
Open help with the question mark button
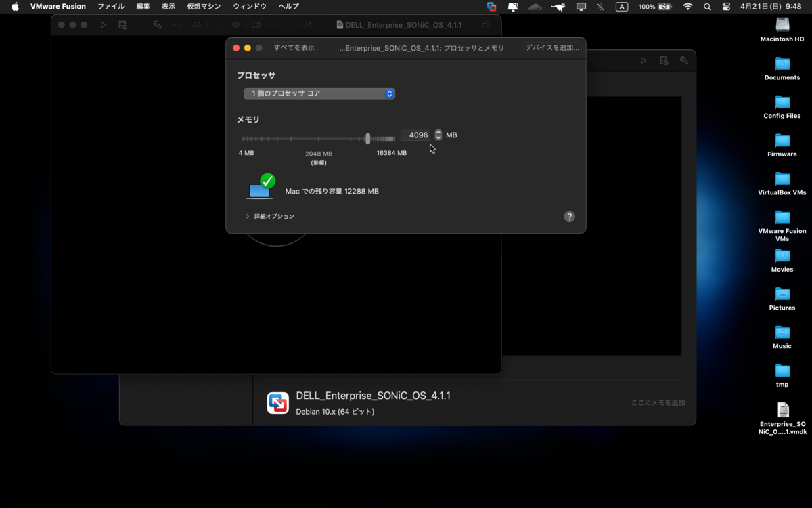click(570, 217)
